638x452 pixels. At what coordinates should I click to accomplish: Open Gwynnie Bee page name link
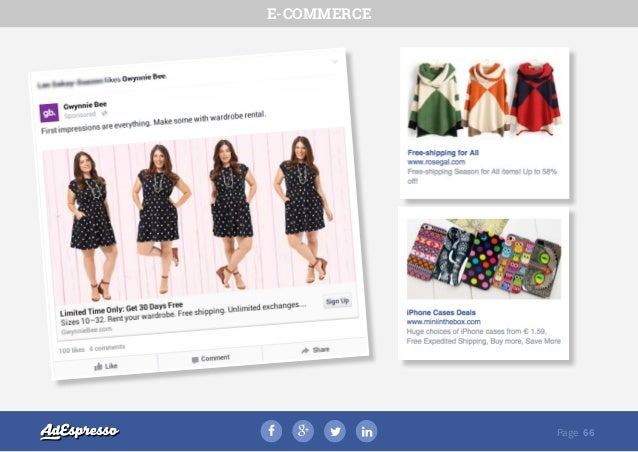coord(85,105)
